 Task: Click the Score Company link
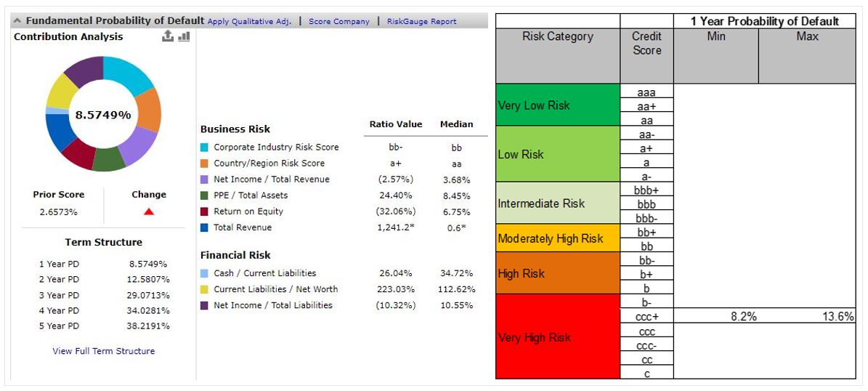click(x=338, y=22)
